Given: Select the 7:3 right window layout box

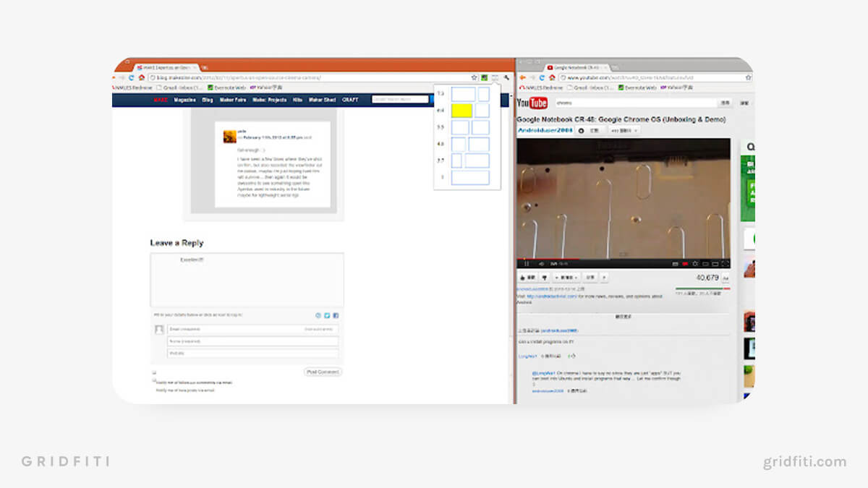Looking at the screenshot, I should click(483, 94).
